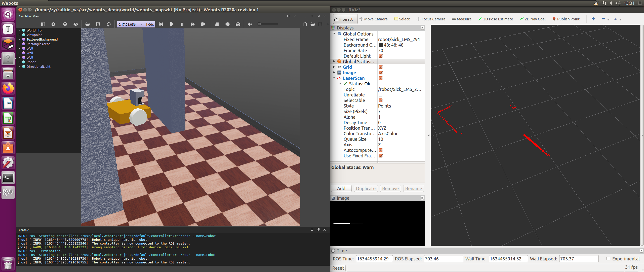Viewport: 644px width, 272px height.
Task: Click the record movie circle icon
Action: 227,24
